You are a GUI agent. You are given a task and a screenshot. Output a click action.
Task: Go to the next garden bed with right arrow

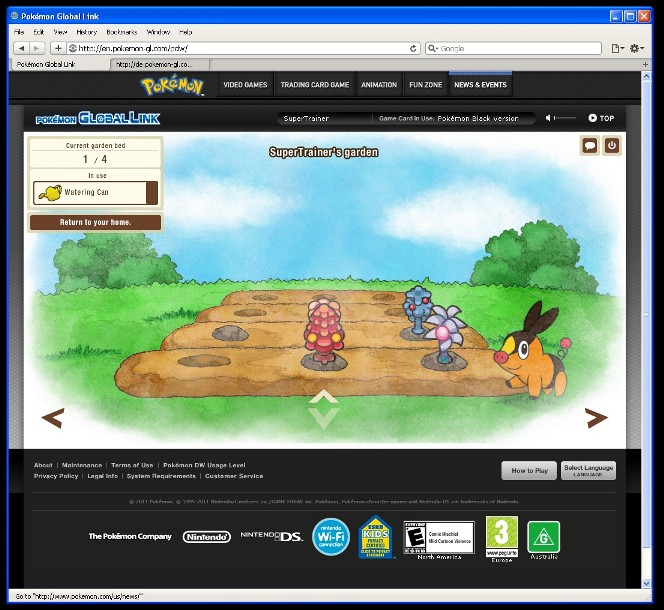[596, 418]
